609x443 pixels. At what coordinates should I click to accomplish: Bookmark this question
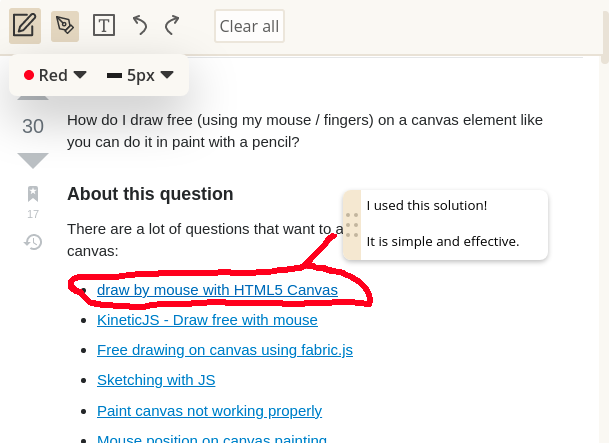coord(33,194)
